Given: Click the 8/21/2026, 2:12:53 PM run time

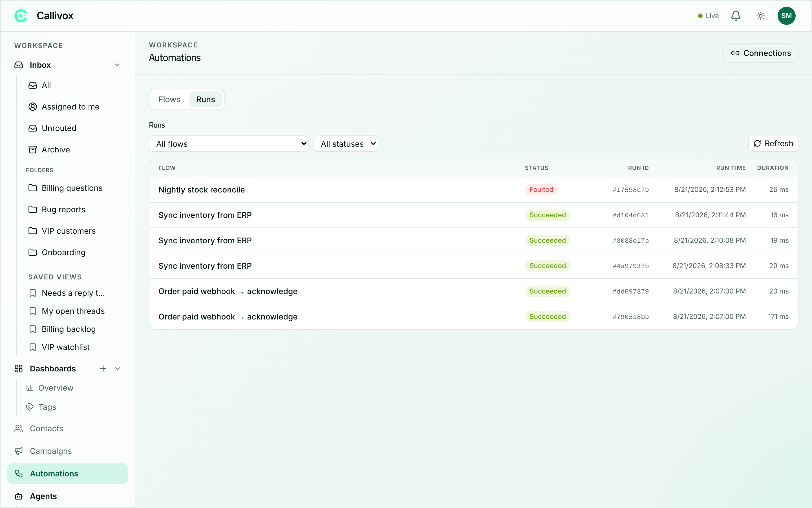Looking at the screenshot, I should (710, 190).
